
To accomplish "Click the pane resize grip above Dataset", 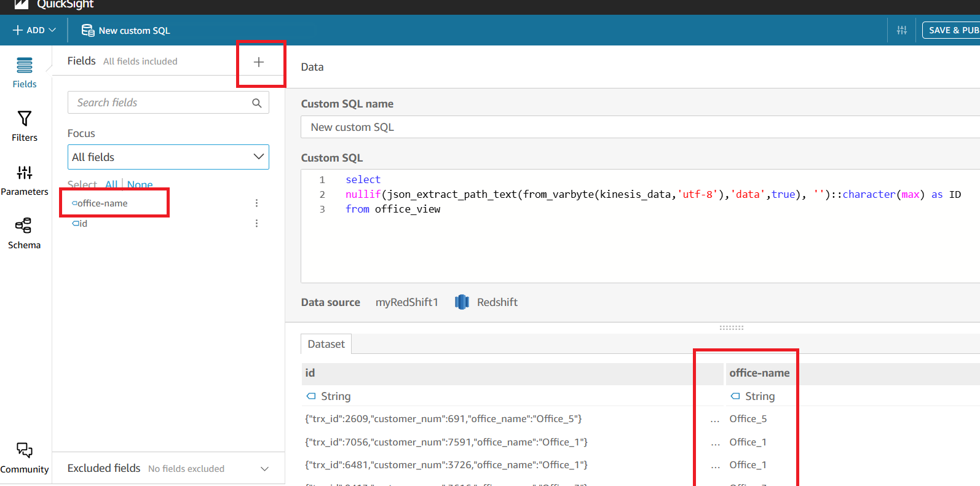I will (x=732, y=328).
